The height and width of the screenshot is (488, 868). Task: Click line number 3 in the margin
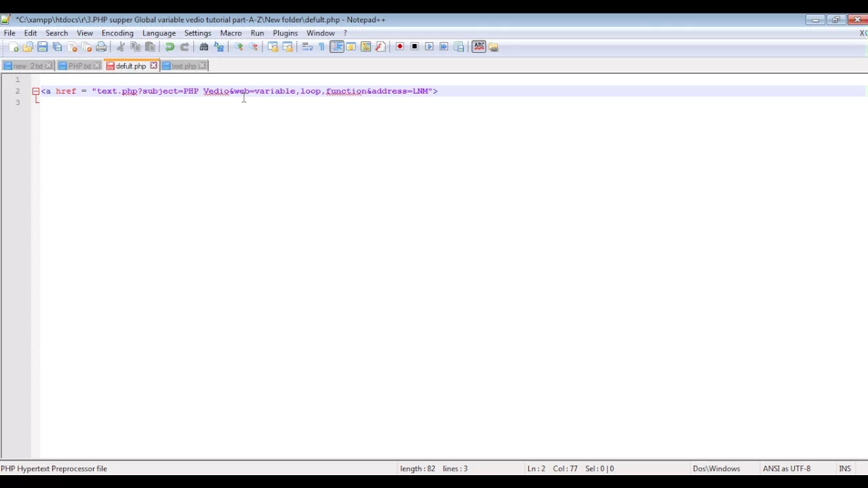(x=18, y=102)
